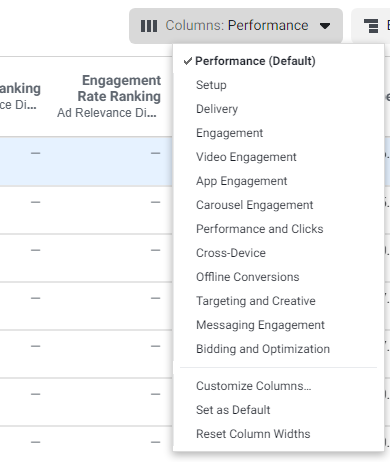Choose the Setup column preset
The image size is (390, 462).
(211, 85)
